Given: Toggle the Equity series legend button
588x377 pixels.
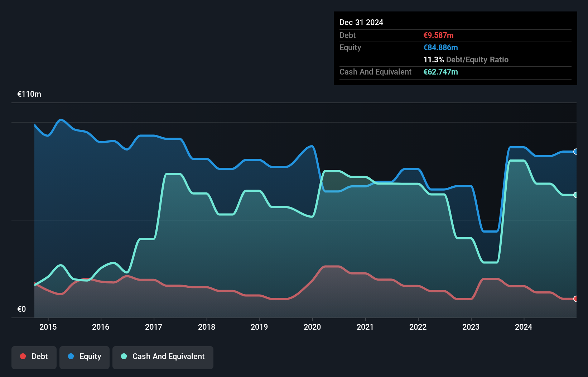Looking at the screenshot, I should coord(85,357).
